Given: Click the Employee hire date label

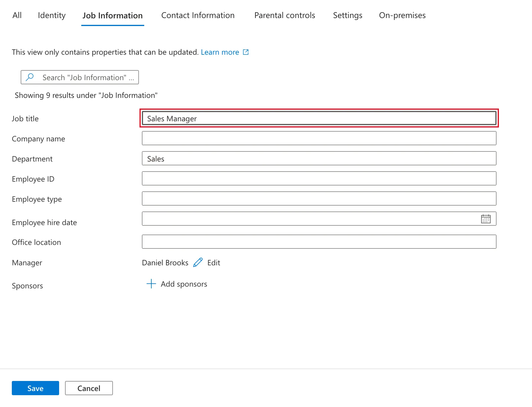Looking at the screenshot, I should tap(44, 222).
